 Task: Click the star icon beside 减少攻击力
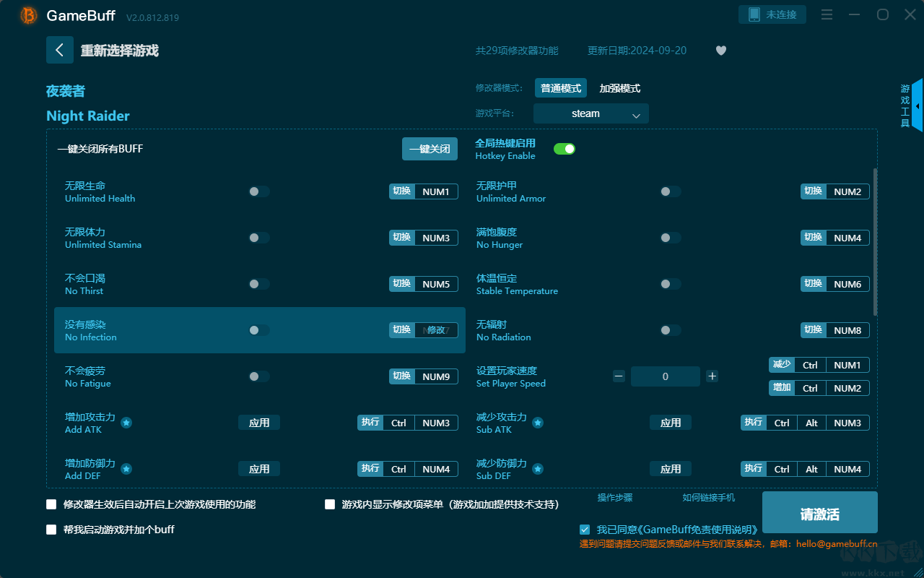(538, 423)
